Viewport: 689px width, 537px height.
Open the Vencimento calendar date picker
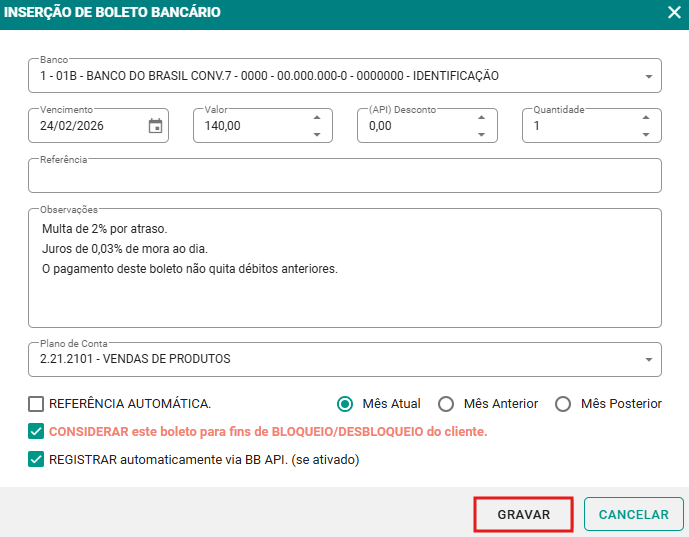(x=155, y=126)
